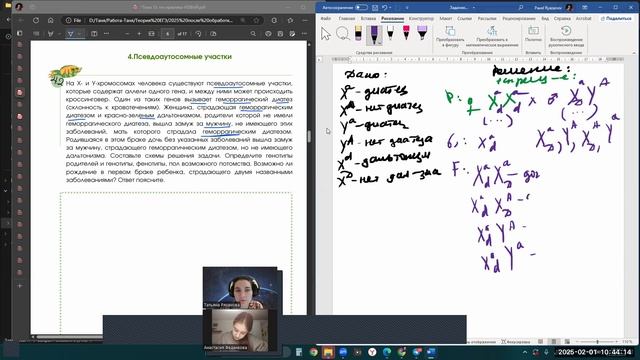Choose the yellow-tipped eraser pen tool
This screenshot has width=640, height=360.
pyautogui.click(x=358, y=33)
